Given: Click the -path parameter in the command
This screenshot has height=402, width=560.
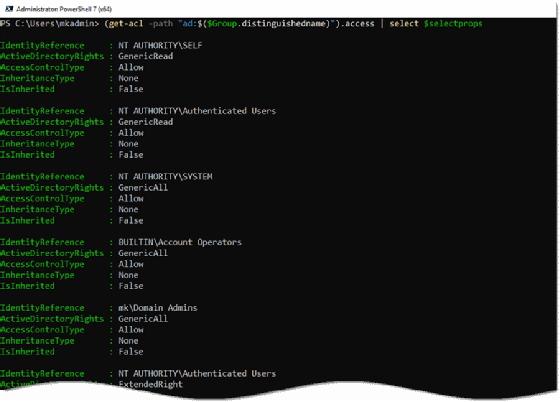Looking at the screenshot, I should coord(160,24).
